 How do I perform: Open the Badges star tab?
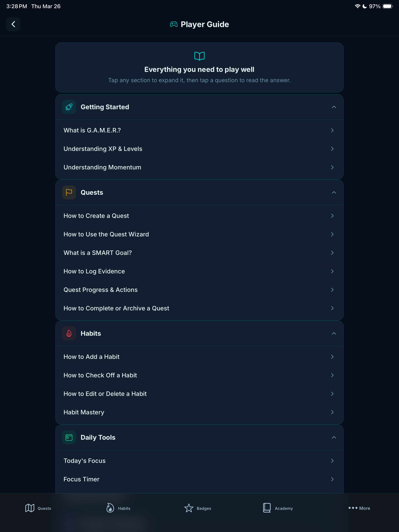198,508
